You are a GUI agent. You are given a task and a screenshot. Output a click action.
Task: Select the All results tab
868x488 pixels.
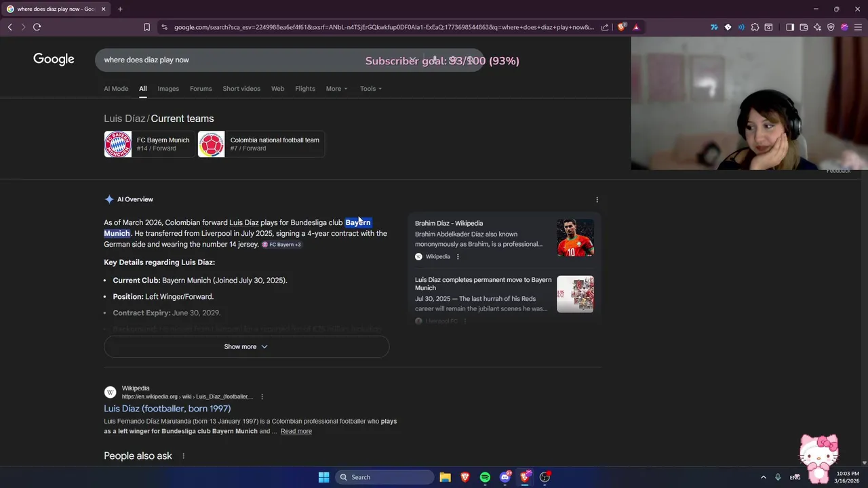[x=143, y=89]
